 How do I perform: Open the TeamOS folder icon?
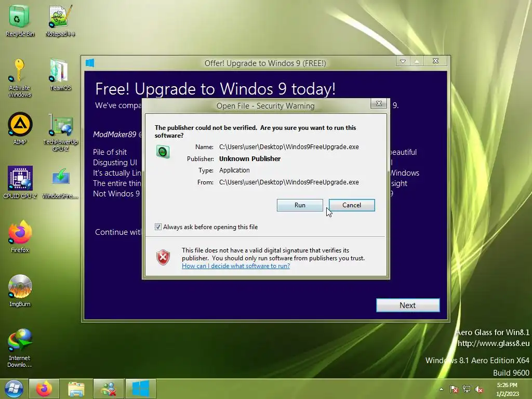coord(60,75)
